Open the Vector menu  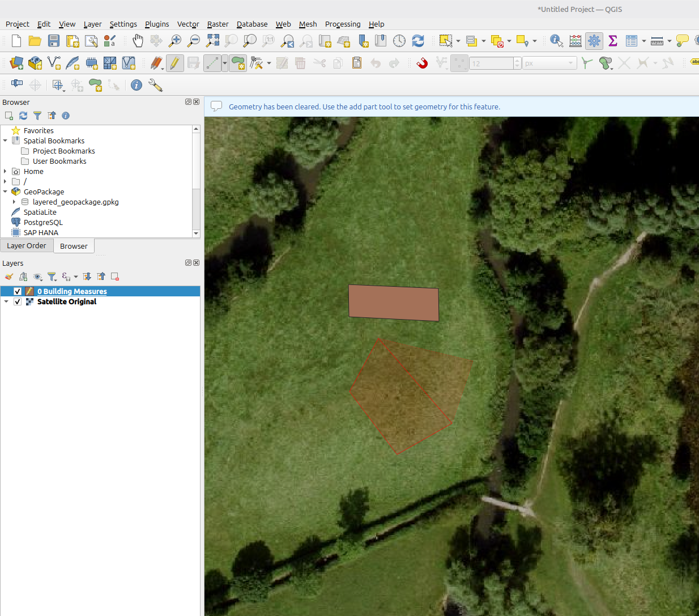[x=188, y=24]
